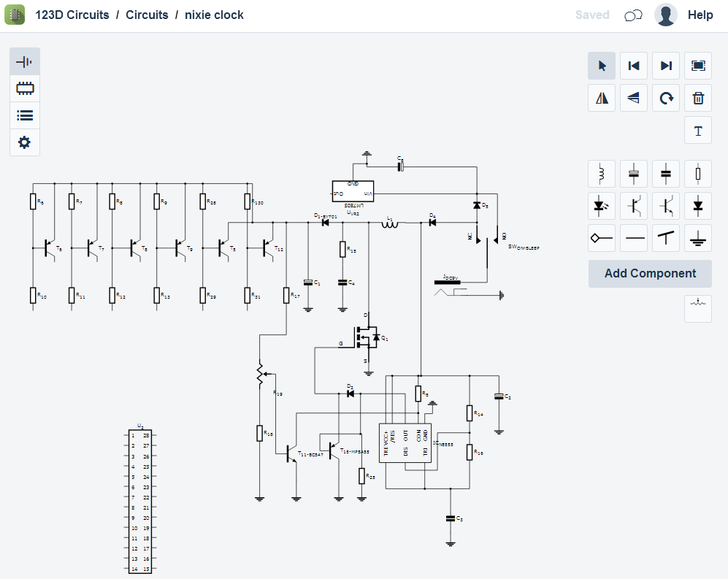Click the trash delete icon
The height and width of the screenshot is (579, 728).
coord(698,98)
